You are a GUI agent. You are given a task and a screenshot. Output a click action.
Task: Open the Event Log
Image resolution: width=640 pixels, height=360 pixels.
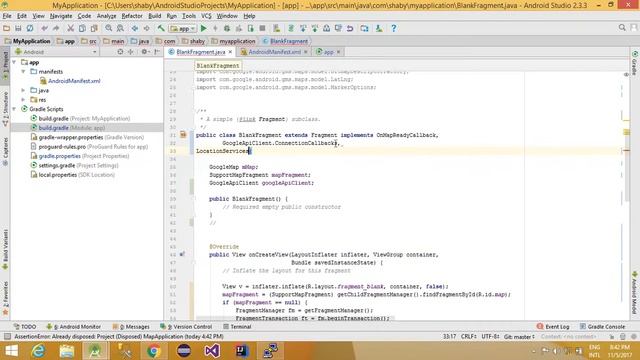click(x=553, y=327)
